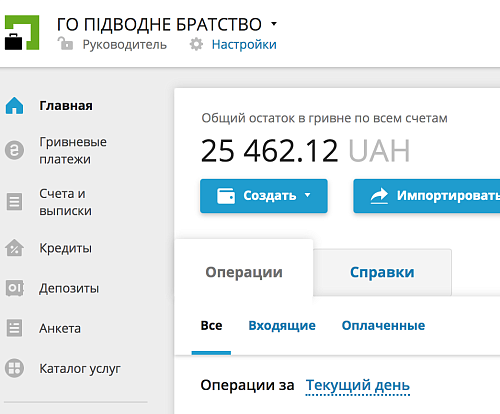Click the gear icon next to Настройки
The width and height of the screenshot is (500, 414).
coord(196,44)
